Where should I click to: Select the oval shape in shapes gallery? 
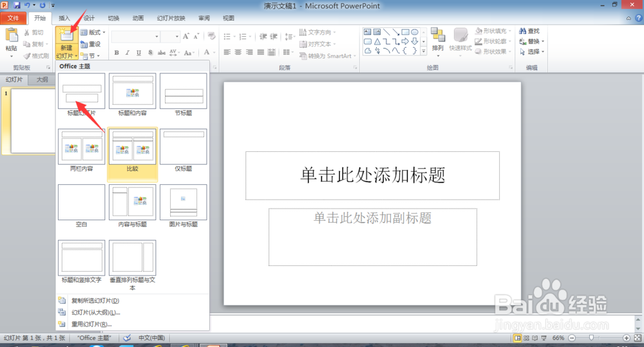coord(414,32)
